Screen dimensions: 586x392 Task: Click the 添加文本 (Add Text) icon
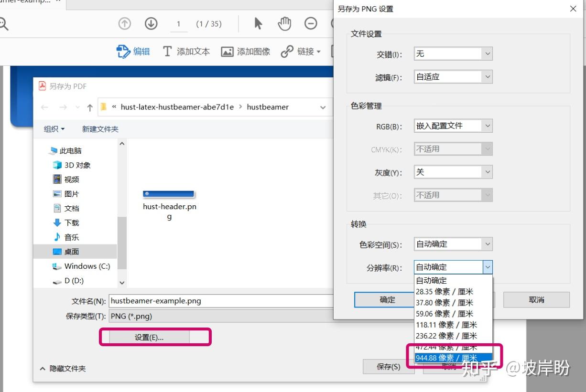167,52
